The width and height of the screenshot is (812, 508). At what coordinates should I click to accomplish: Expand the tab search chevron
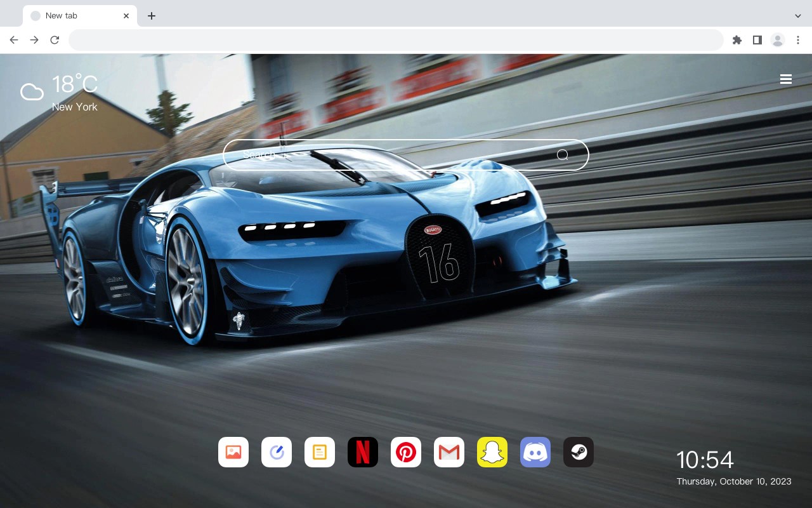798,16
